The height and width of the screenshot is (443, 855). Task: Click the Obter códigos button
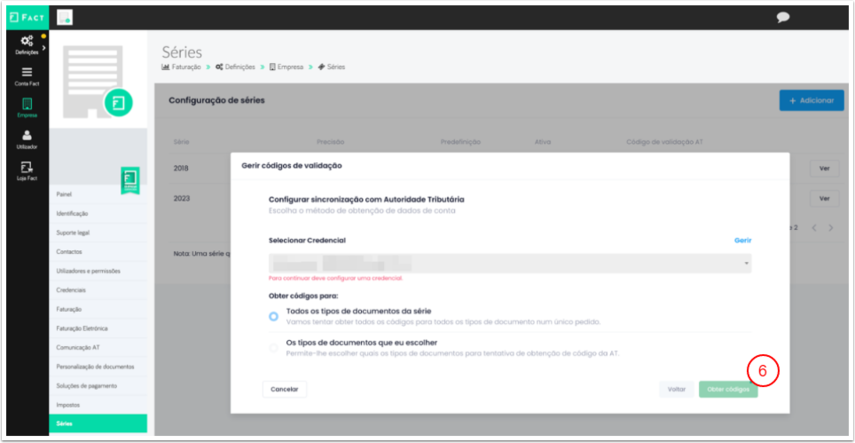(x=728, y=390)
